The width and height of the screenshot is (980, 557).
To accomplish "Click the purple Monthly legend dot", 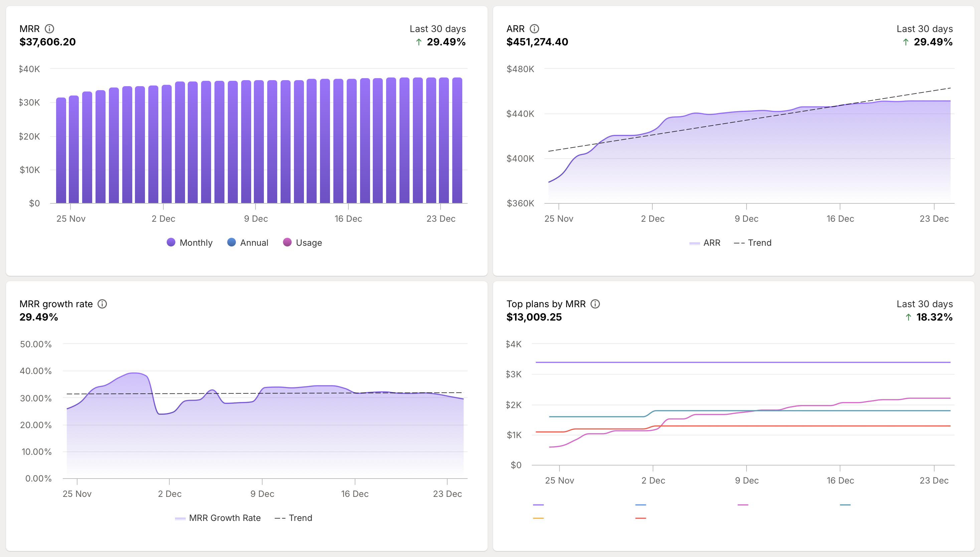I will (171, 242).
